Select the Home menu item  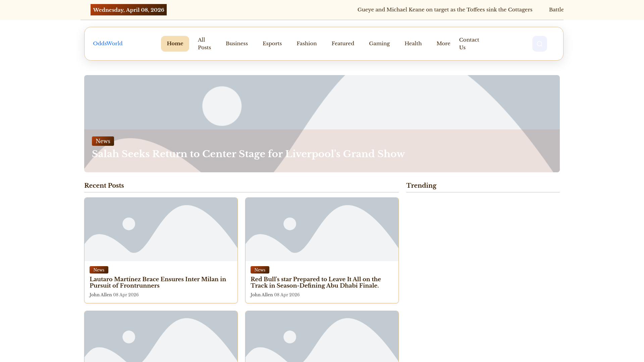coord(175,44)
